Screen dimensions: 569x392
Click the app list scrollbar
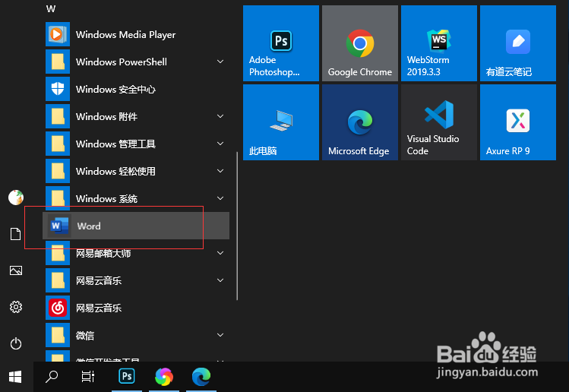[237, 226]
